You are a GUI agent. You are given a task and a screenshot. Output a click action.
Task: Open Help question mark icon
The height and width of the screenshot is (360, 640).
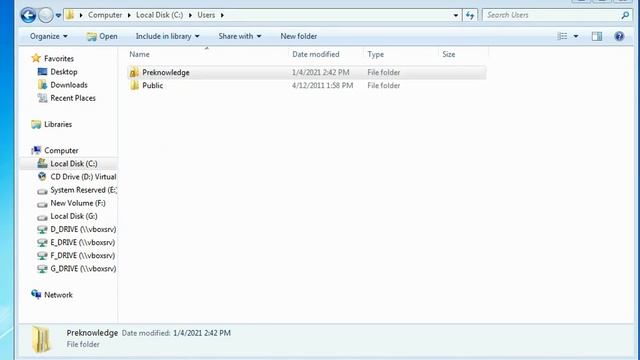(619, 36)
